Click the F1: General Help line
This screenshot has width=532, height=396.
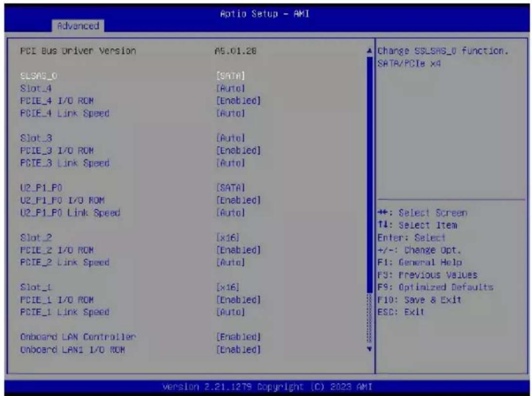pos(420,262)
